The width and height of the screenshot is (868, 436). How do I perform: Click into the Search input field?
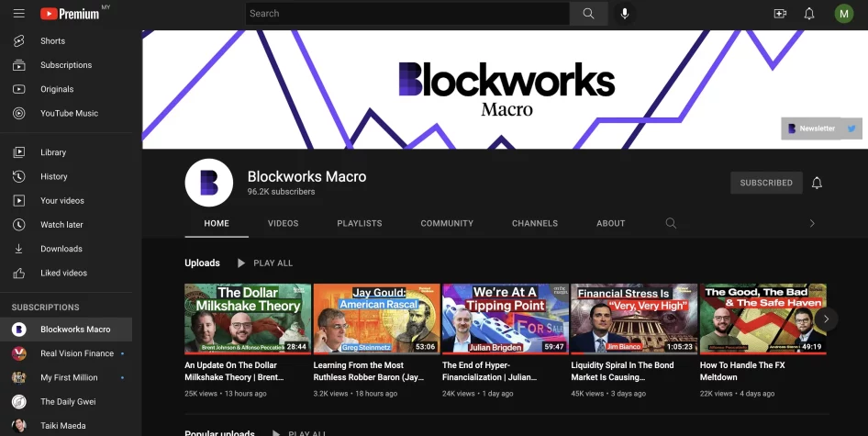click(x=408, y=14)
